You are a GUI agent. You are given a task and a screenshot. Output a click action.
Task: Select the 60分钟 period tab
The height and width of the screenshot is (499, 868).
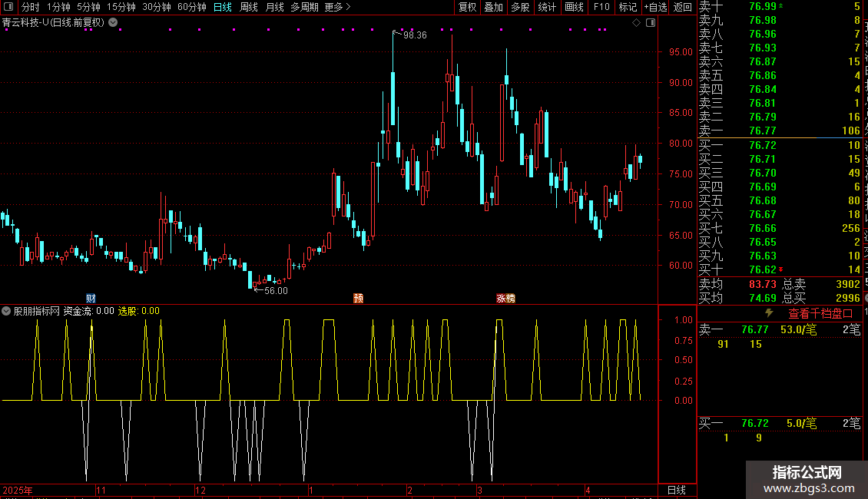tap(192, 7)
